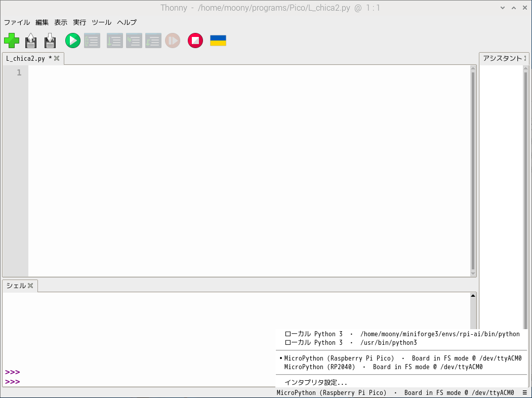Click the editor vertical scrollbar

coord(473,171)
